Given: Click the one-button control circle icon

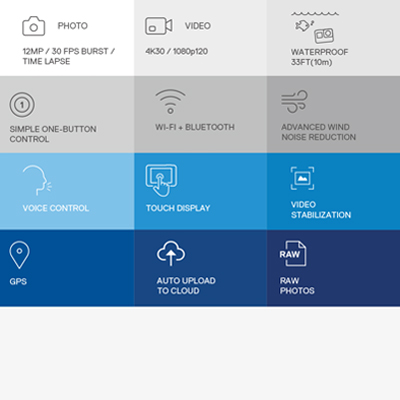Looking at the screenshot, I should pos(22,105).
